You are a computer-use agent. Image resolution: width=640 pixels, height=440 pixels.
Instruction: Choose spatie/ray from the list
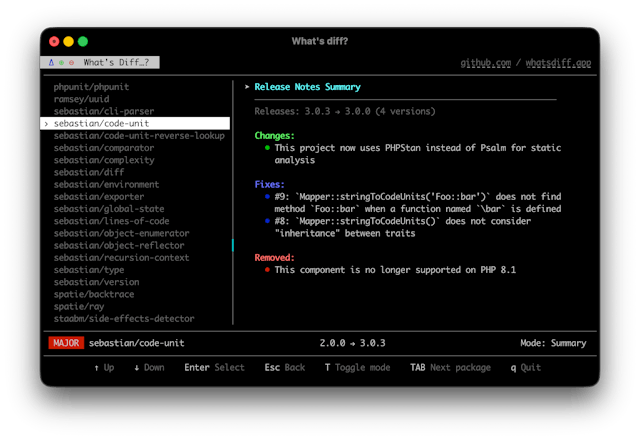(x=79, y=306)
